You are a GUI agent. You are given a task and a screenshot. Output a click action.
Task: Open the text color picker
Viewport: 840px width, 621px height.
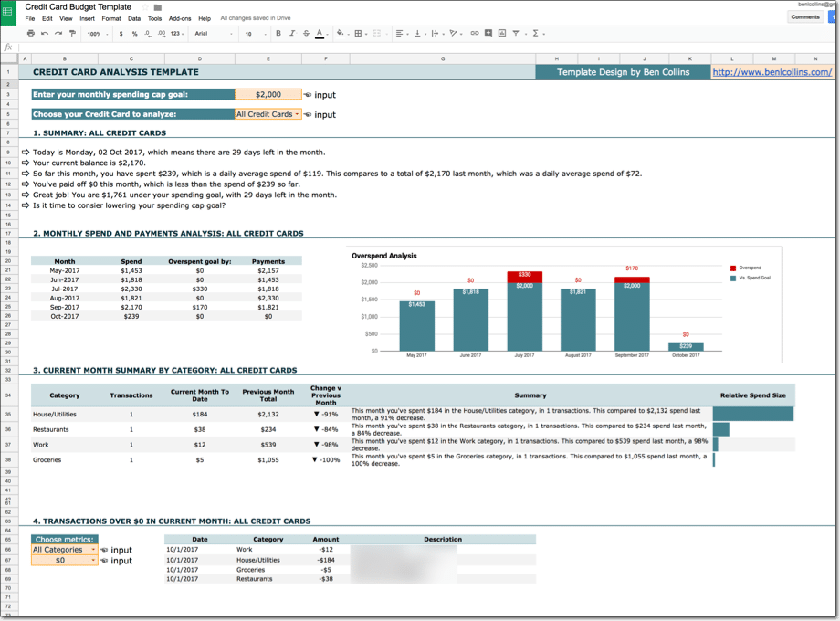pos(317,35)
